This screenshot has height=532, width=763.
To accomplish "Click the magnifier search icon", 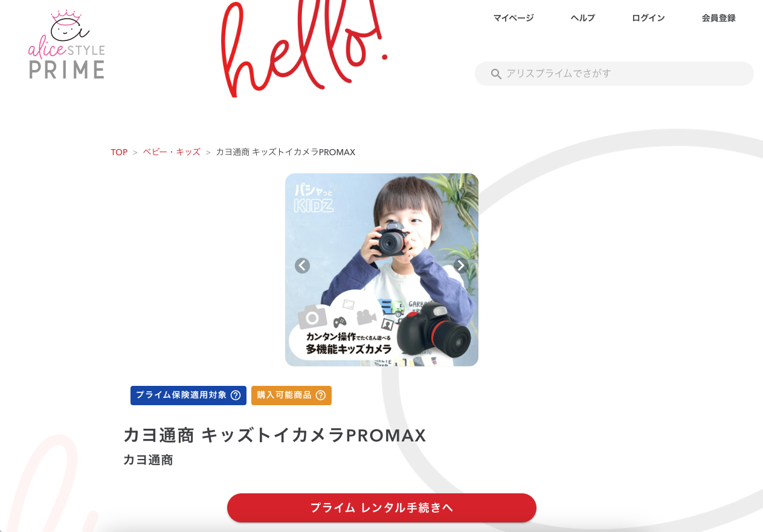I will point(496,74).
